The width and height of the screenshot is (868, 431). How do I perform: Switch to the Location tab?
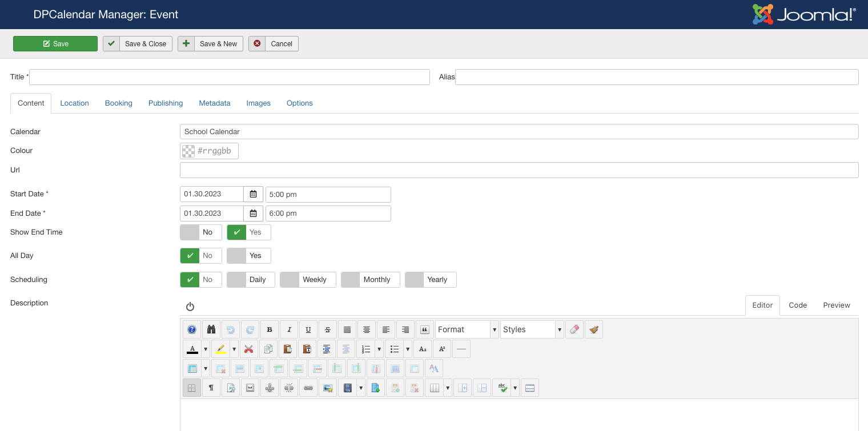click(74, 103)
